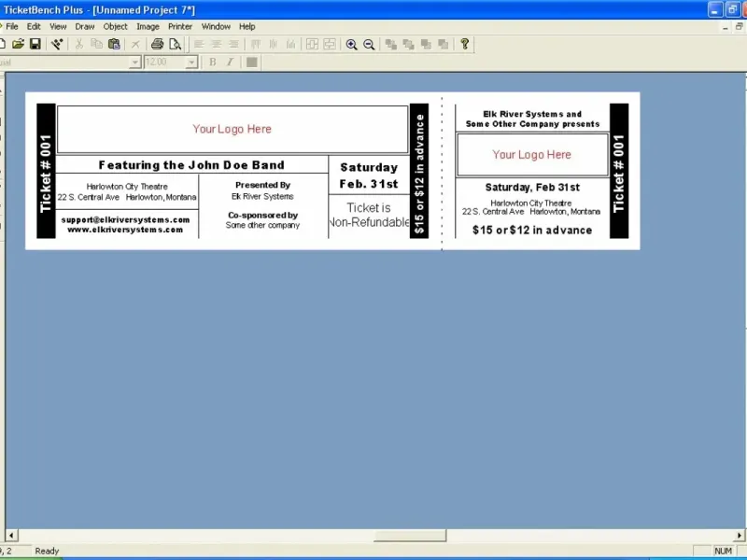Screen dimensions: 747x560
Task: Zoom in with the magnifier plus
Action: [352, 44]
